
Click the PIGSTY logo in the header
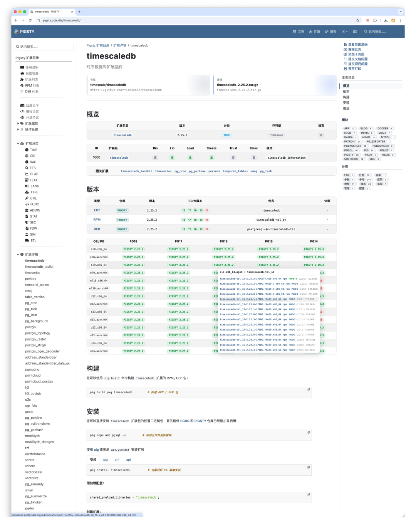tap(24, 32)
